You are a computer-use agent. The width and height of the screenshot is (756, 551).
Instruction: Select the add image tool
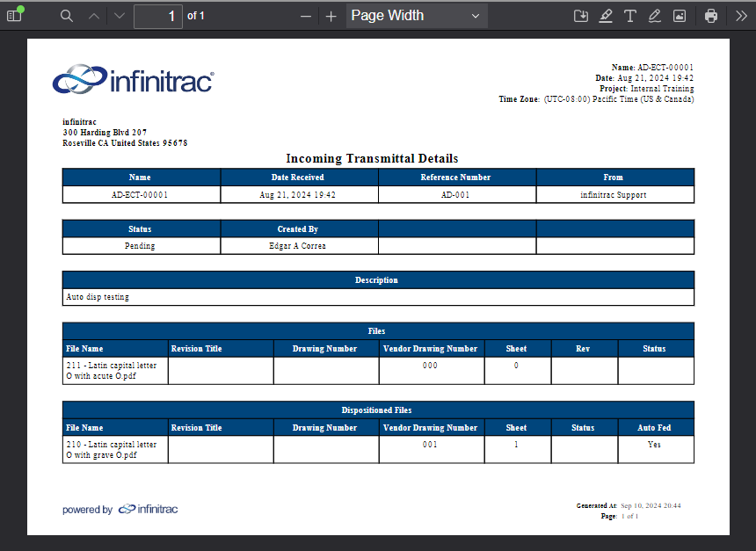tap(680, 16)
